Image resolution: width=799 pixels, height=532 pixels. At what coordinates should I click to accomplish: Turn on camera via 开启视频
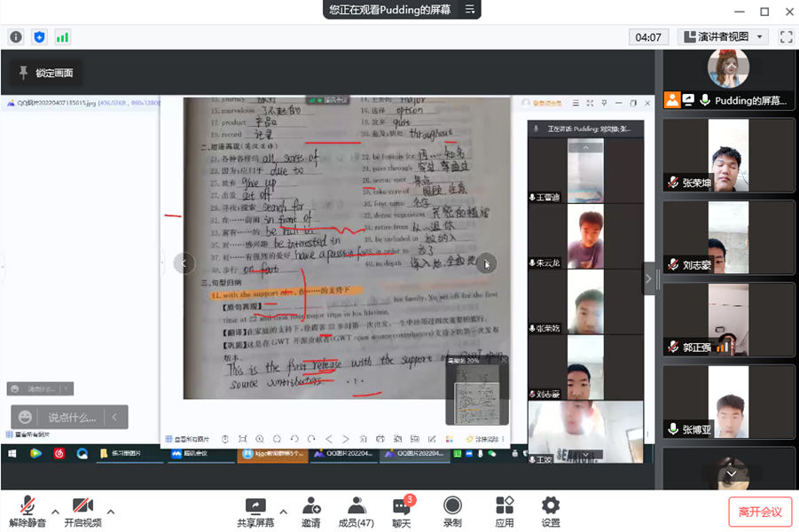point(82,512)
